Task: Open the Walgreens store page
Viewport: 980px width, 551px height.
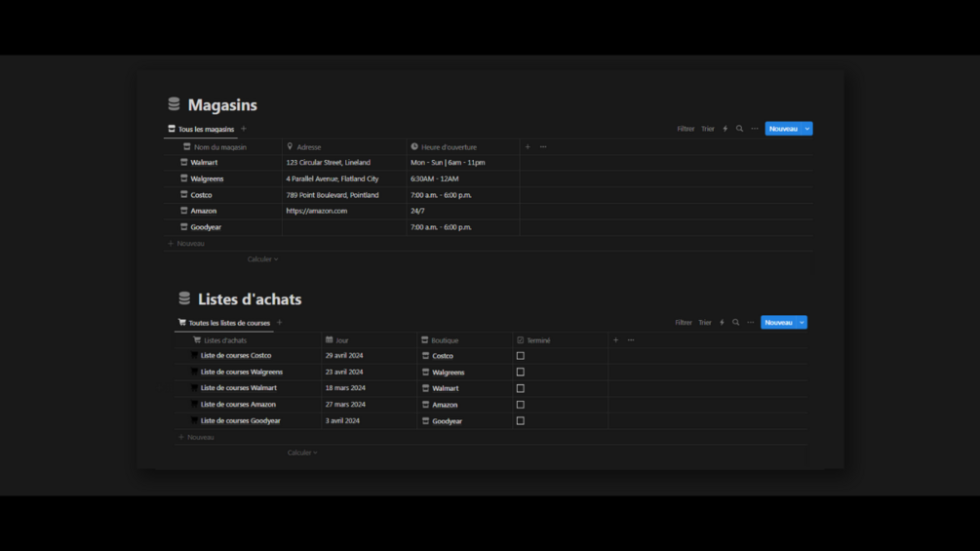Action: (x=207, y=178)
